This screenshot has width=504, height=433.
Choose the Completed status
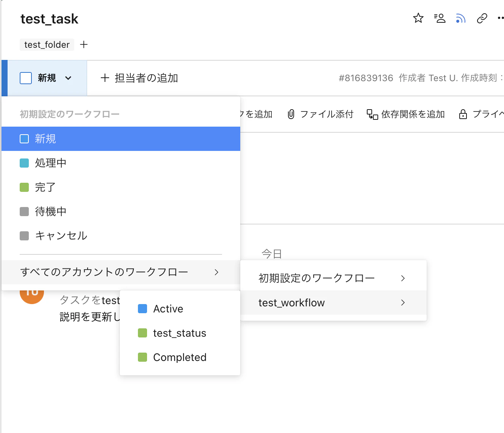point(180,357)
